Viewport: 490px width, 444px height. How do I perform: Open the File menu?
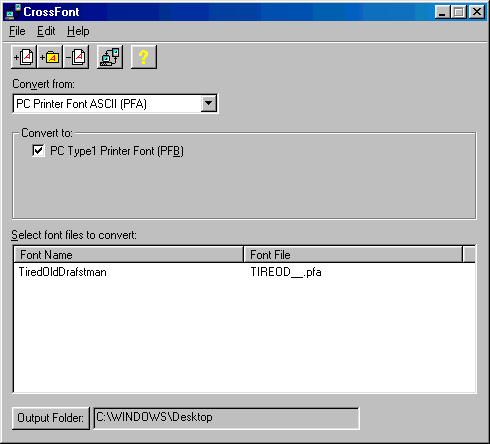[x=17, y=31]
